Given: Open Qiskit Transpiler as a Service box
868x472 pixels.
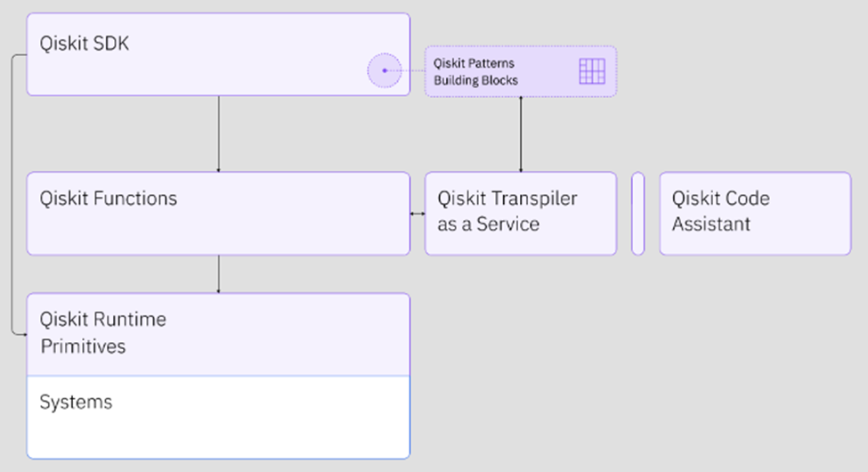Looking at the screenshot, I should coord(521,214).
